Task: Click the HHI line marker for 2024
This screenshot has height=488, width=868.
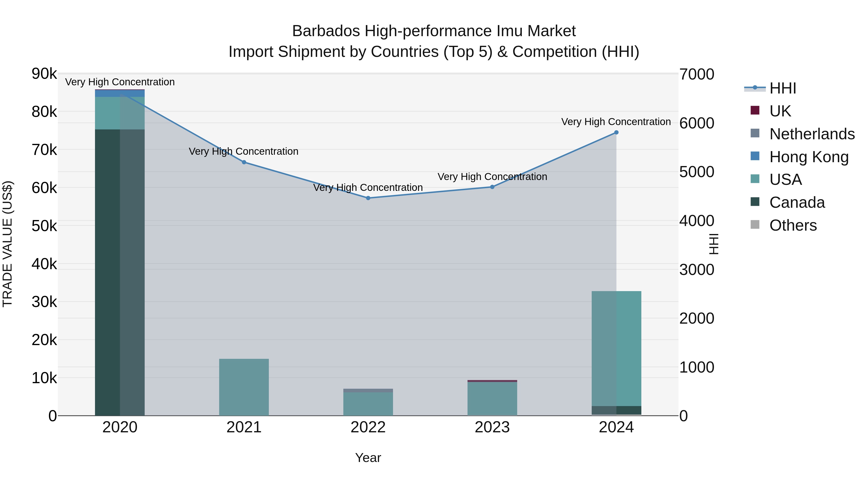Action: (x=616, y=132)
